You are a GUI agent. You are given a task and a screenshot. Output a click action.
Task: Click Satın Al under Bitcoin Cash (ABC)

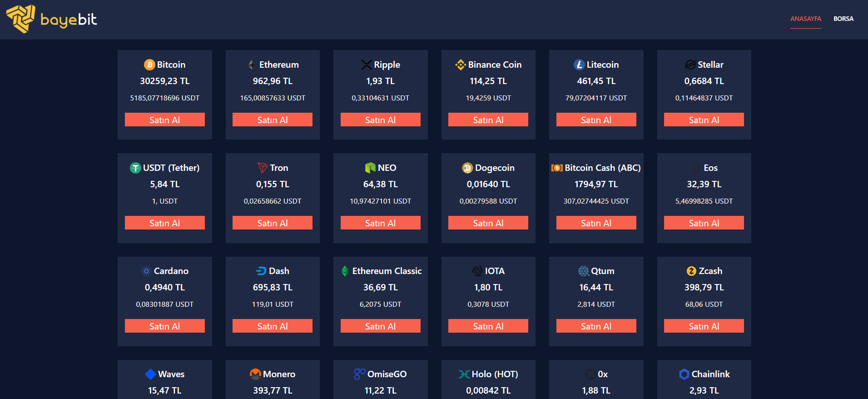coord(596,223)
